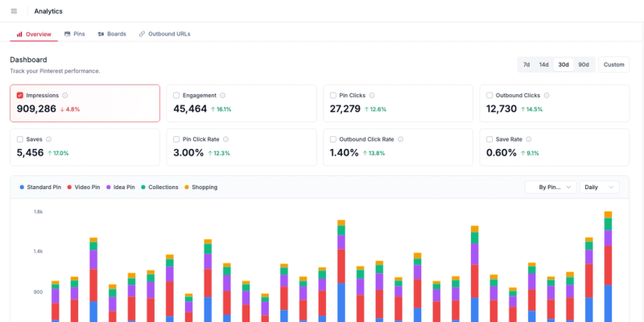The height and width of the screenshot is (322, 644).
Task: Open the hamburger menu icon
Action: 14,11
